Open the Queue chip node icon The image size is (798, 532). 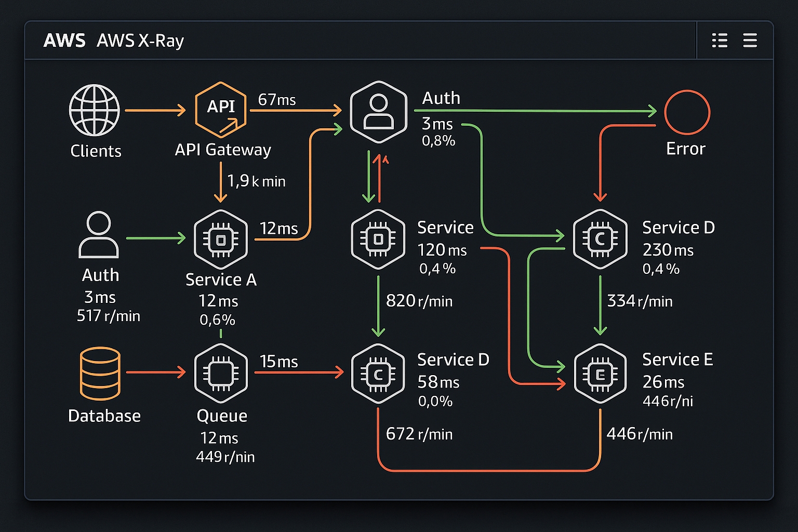(x=221, y=373)
